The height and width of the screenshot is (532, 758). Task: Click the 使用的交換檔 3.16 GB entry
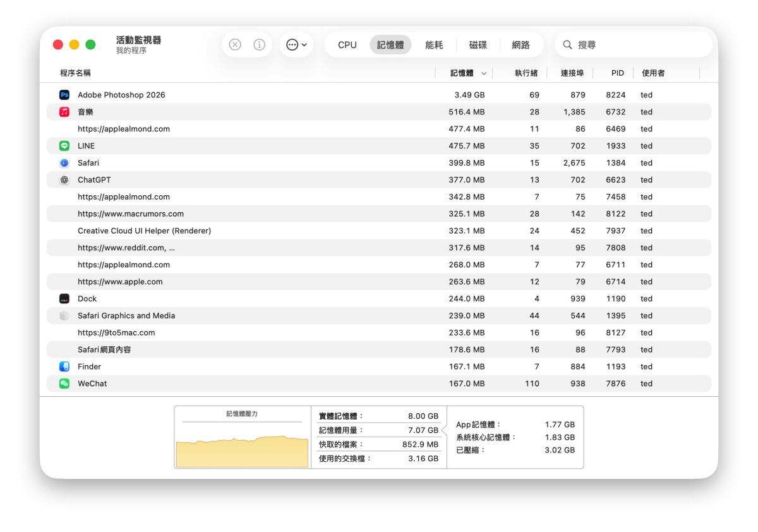378,459
